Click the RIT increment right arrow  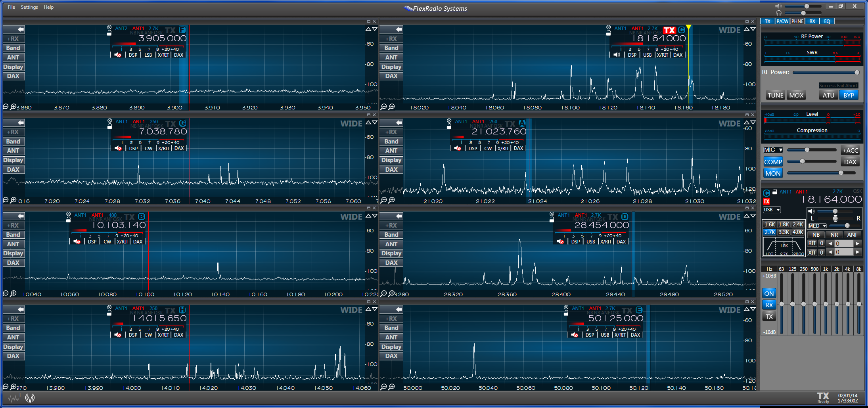[x=857, y=243]
